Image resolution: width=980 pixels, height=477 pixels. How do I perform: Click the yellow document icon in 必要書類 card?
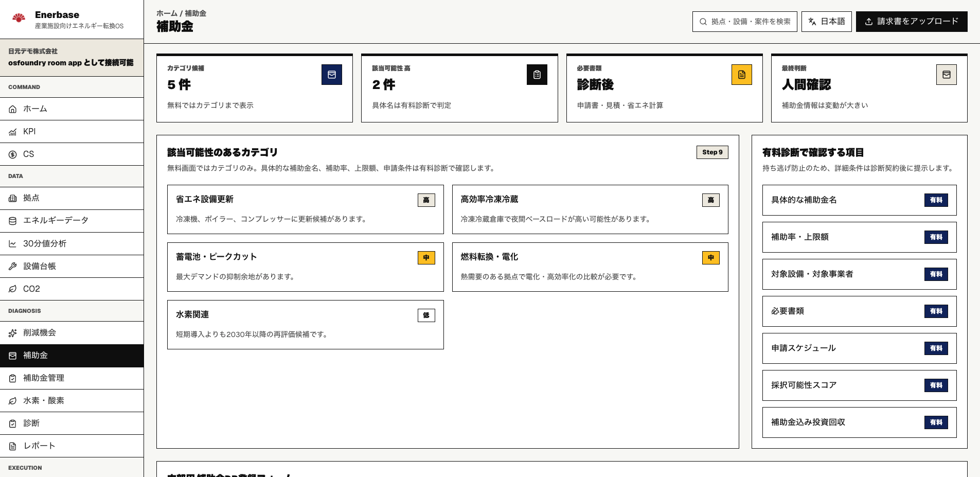[x=742, y=75]
